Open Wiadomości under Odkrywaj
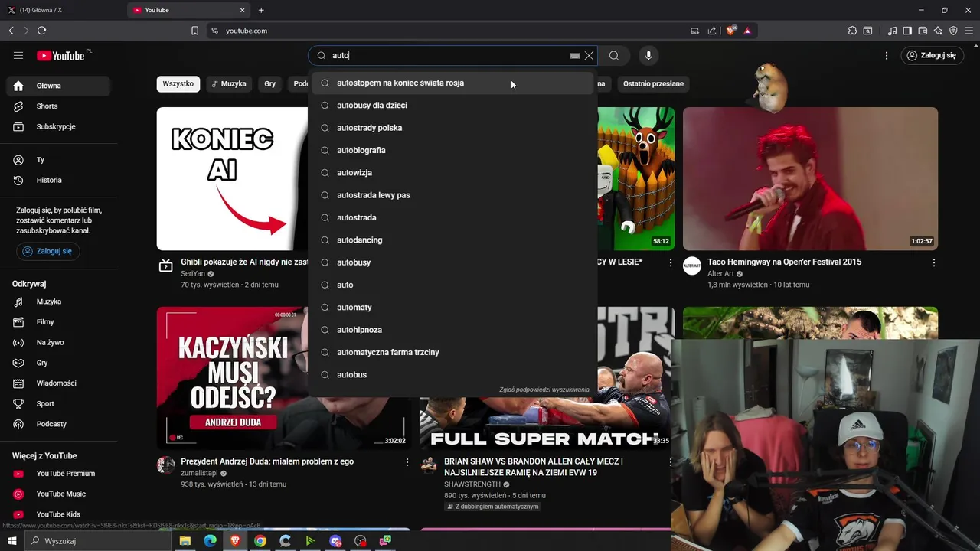Screen dimensions: 980x551 (58, 383)
